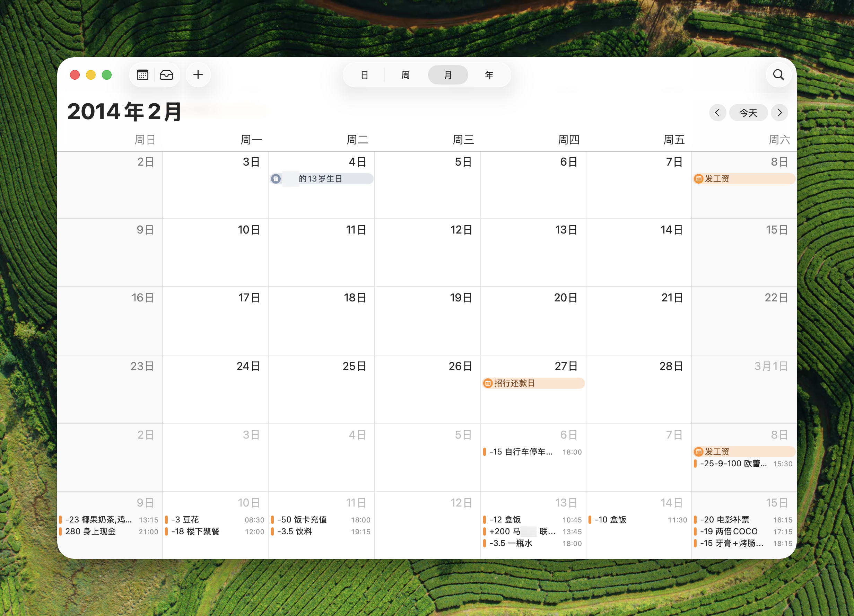Click the magnifier search icon

[x=778, y=75]
